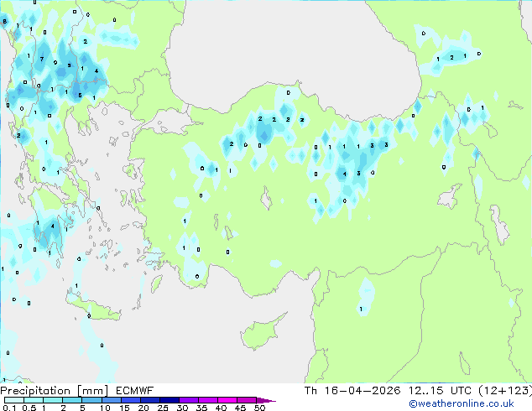The image size is (532, 411).
Task: Pick the 10–15 mm legend swatch
Action: coord(111,400)
